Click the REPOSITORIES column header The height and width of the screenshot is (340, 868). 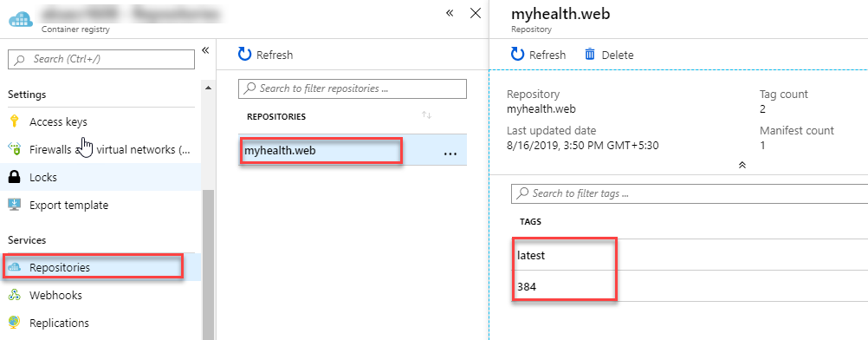pos(276,116)
